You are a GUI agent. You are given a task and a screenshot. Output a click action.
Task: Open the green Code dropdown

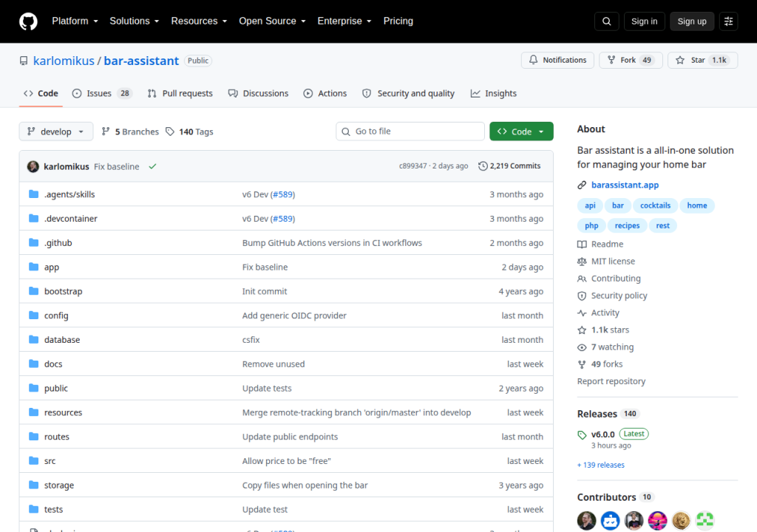[521, 132]
